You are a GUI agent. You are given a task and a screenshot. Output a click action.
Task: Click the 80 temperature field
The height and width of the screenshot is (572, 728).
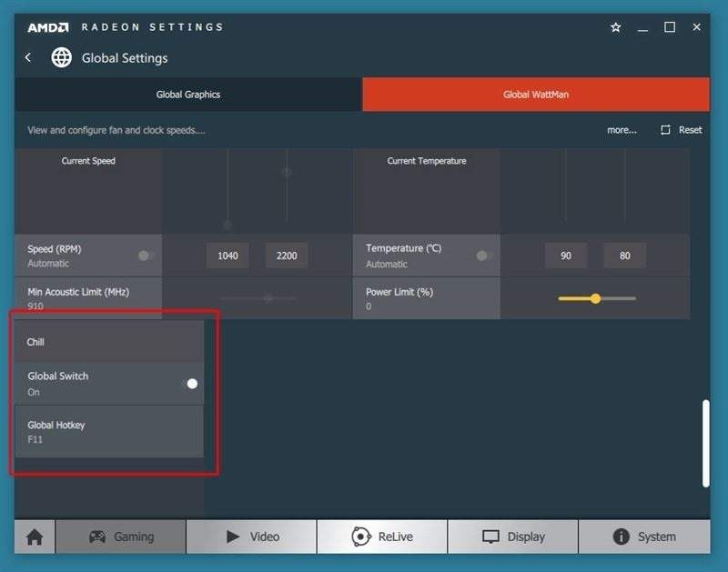[x=624, y=256]
